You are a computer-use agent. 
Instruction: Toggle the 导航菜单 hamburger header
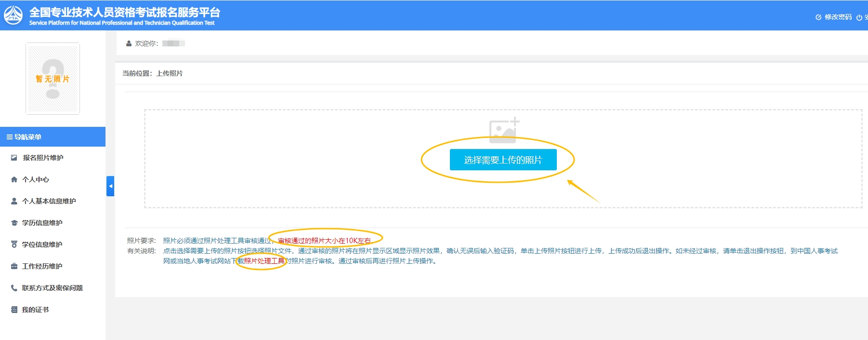[24, 137]
